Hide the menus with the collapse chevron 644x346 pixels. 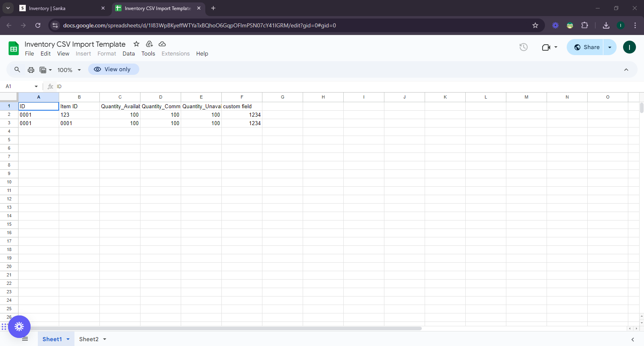(x=626, y=70)
